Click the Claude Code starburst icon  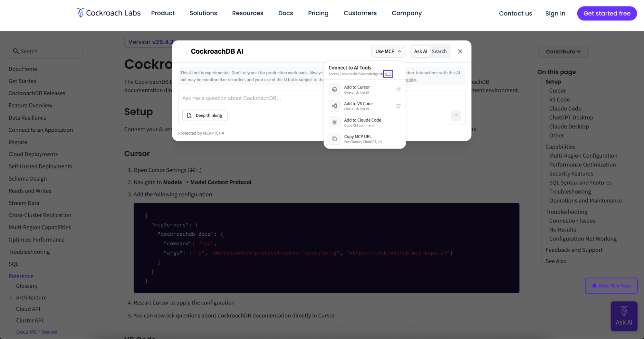pyautogui.click(x=334, y=122)
